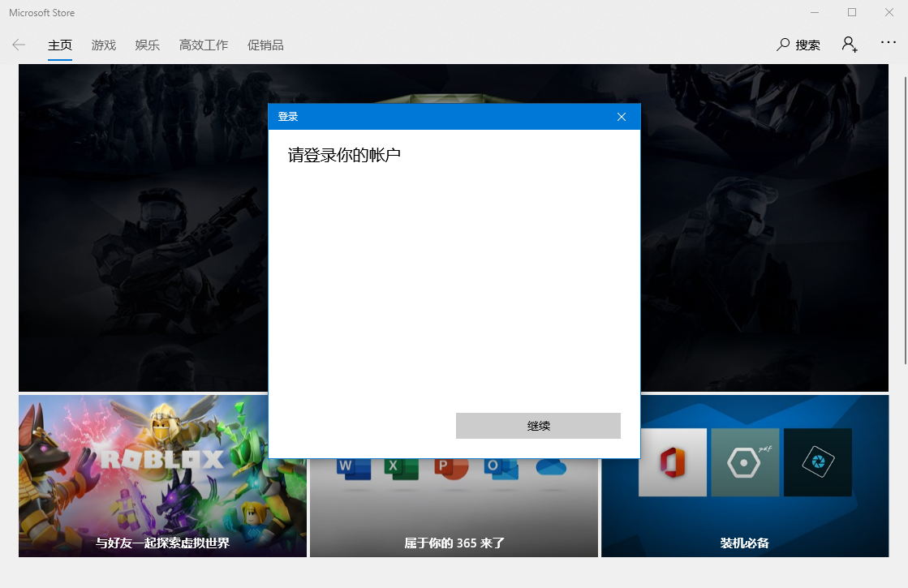Open the 属于你的 365 来了 tile
908x588 pixels.
pos(454,509)
